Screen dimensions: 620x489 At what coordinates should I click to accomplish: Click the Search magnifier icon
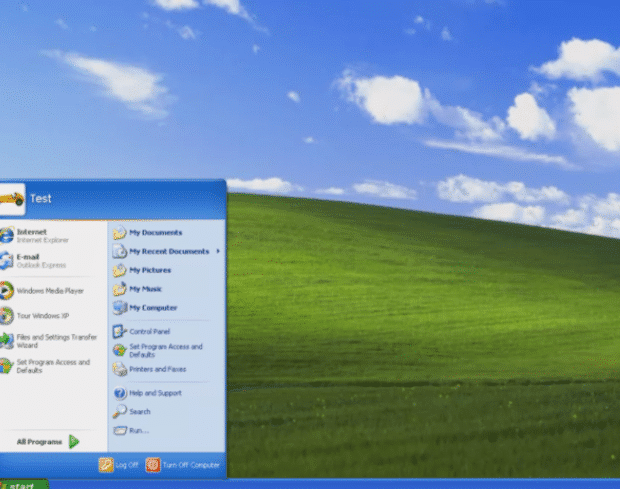click(x=120, y=411)
